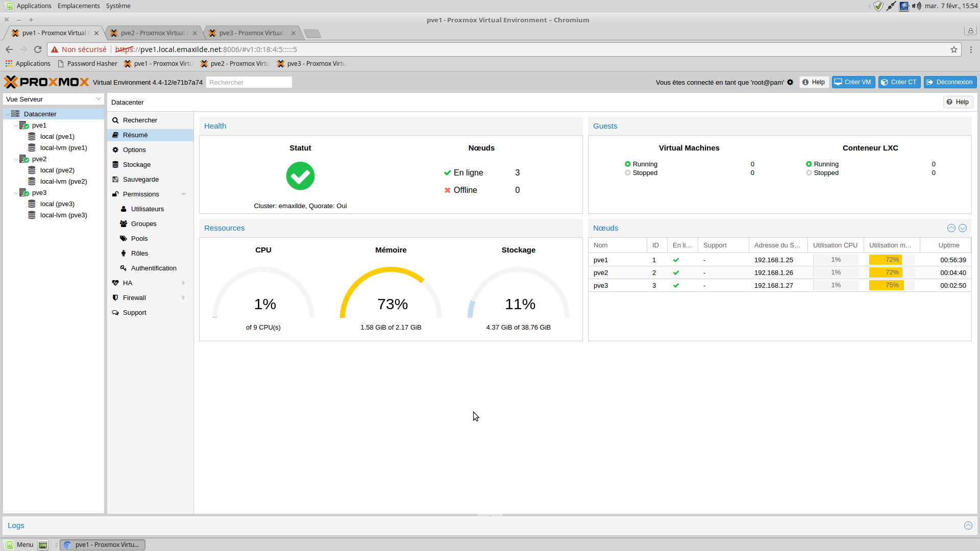This screenshot has width=980, height=551.
Task: Click the Virtual Machines Running status icon
Action: 628,164
